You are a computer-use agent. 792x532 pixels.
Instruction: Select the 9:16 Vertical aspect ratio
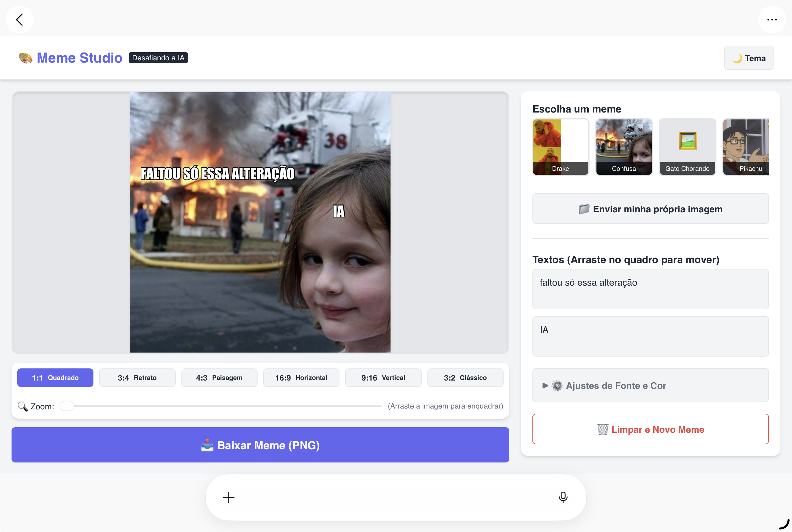pyautogui.click(x=383, y=378)
